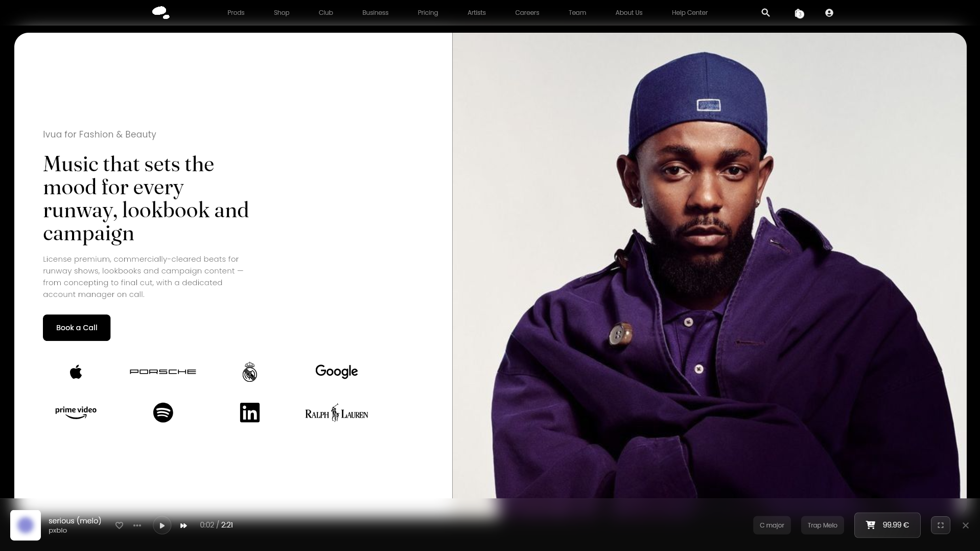The height and width of the screenshot is (551, 980).
Task: Click the 0:02 / 2:21 time display
Action: coord(217,525)
